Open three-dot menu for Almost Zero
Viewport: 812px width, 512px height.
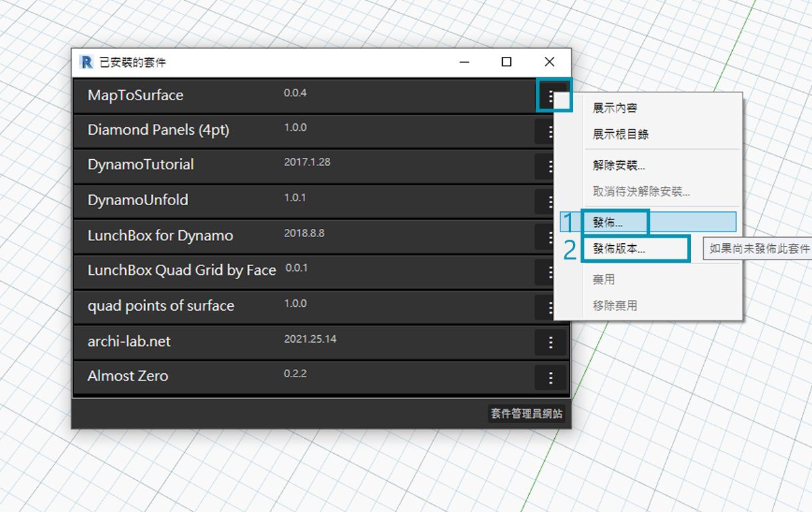click(550, 377)
